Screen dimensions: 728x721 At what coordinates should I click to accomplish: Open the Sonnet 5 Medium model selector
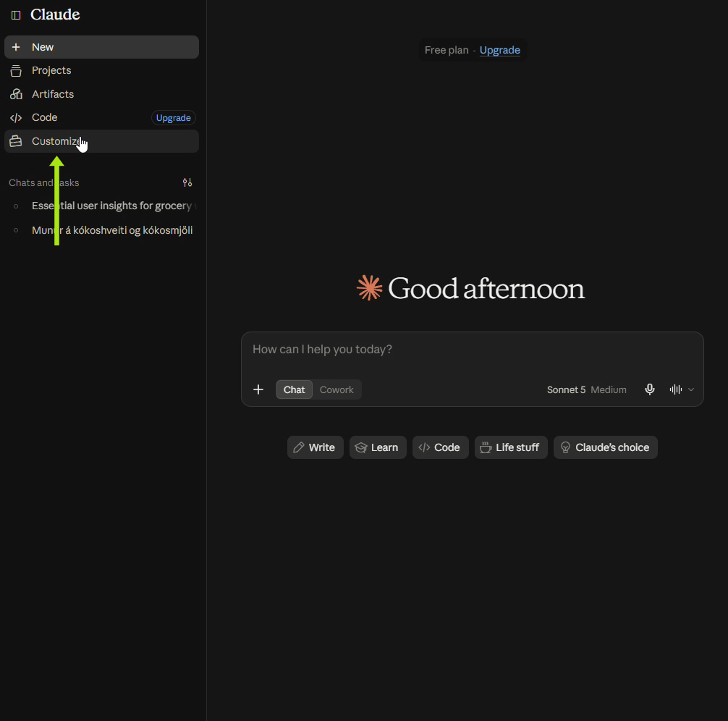586,389
